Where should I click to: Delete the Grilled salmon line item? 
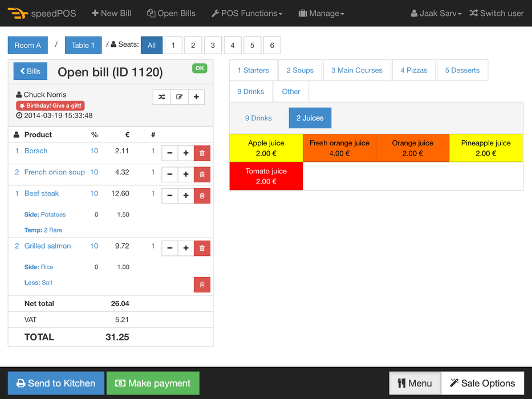click(x=202, y=249)
